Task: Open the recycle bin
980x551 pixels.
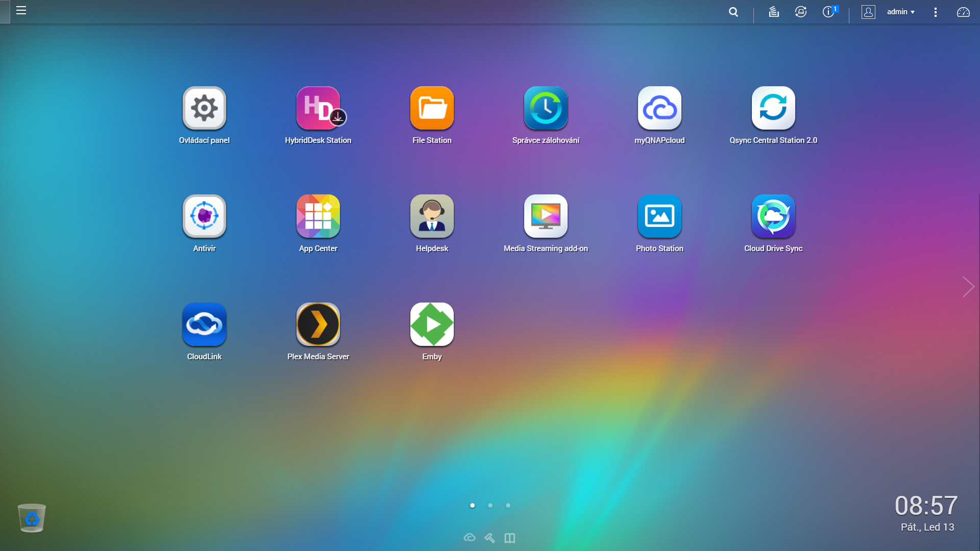Action: [32, 518]
